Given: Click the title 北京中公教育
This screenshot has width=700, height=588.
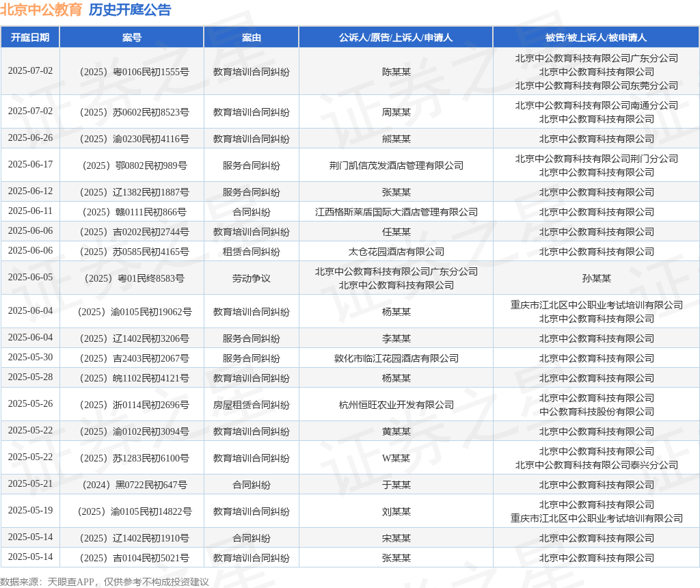Looking at the screenshot, I should [41, 10].
